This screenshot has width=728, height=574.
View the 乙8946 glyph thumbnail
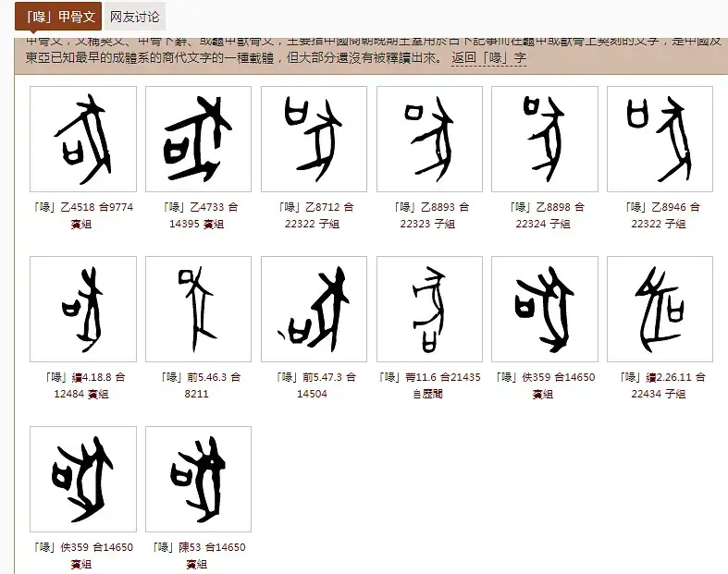pos(660,139)
